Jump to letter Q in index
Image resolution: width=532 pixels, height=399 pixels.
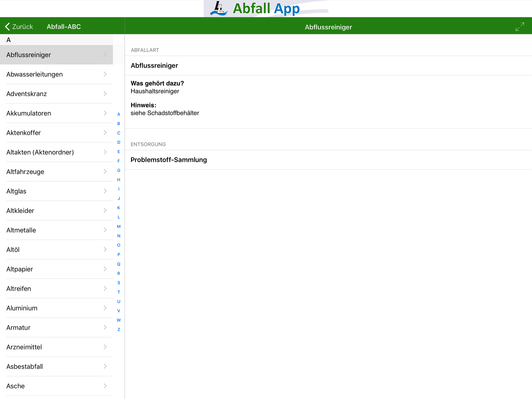pos(119,264)
